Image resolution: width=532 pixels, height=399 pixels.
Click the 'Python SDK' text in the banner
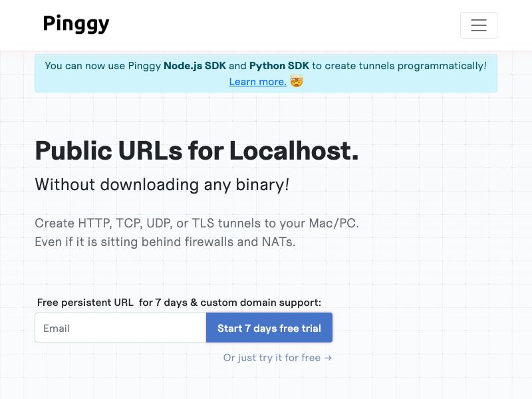[279, 66]
